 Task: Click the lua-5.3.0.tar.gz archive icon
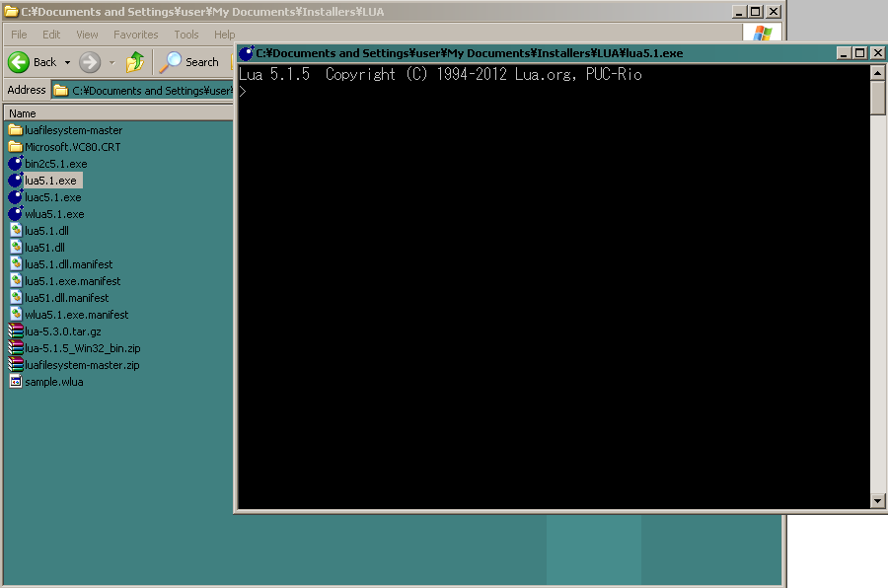(x=16, y=331)
